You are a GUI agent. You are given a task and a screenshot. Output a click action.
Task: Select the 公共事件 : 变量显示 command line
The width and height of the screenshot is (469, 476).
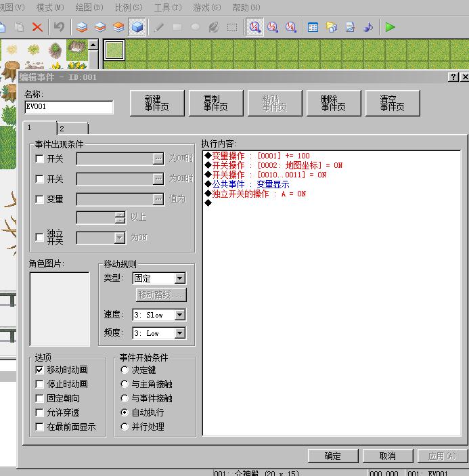pos(247,184)
